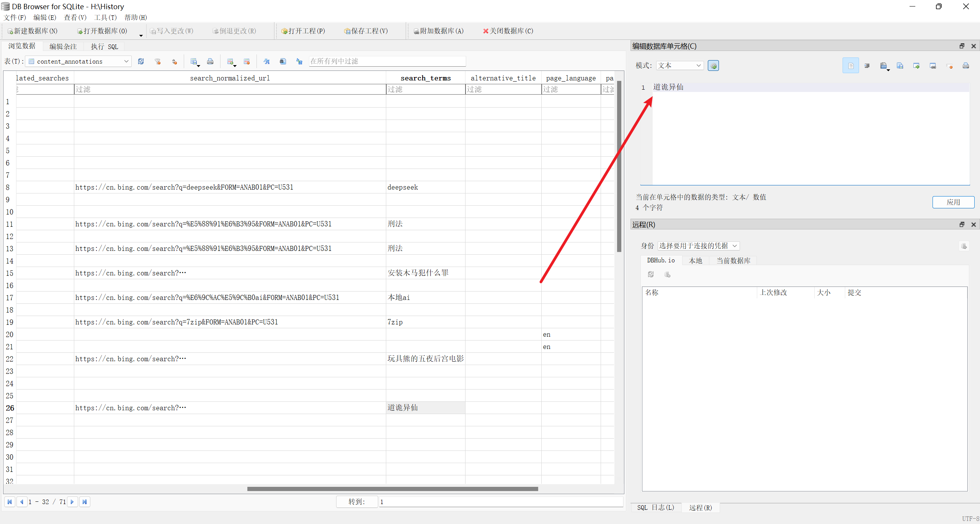
Task: Click the delete current record icon
Action: tap(247, 61)
